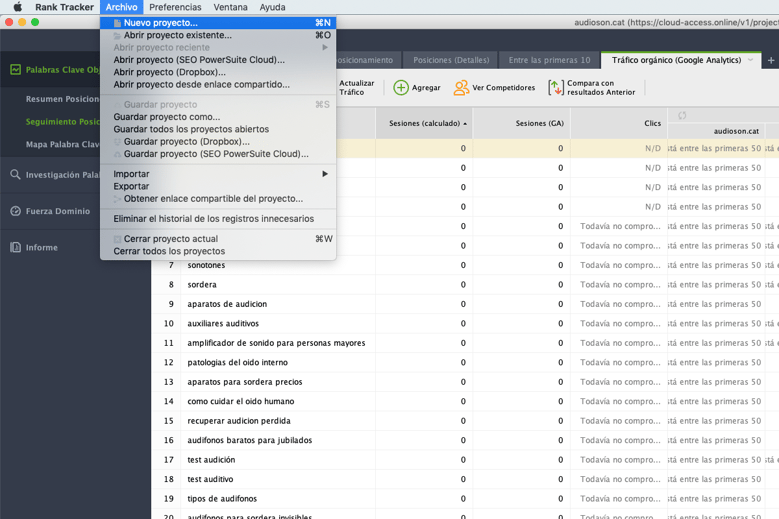Select the row patologias del oido interno

click(465, 363)
